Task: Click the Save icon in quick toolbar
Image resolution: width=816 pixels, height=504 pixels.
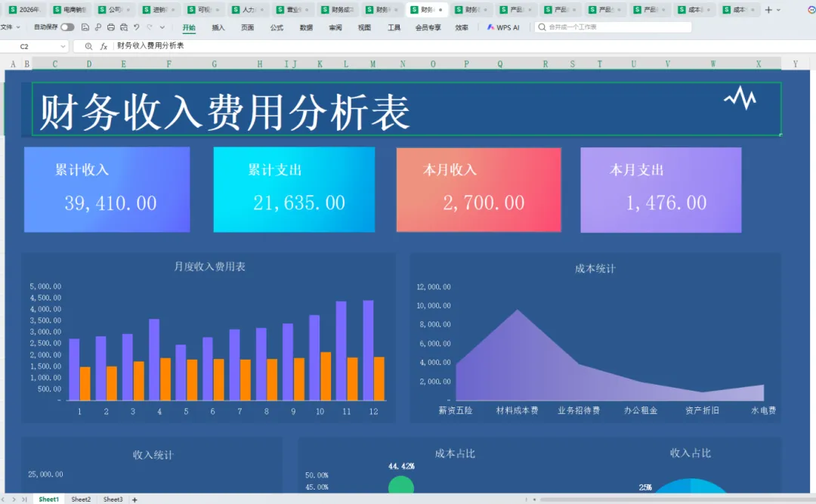Action: coord(85,27)
